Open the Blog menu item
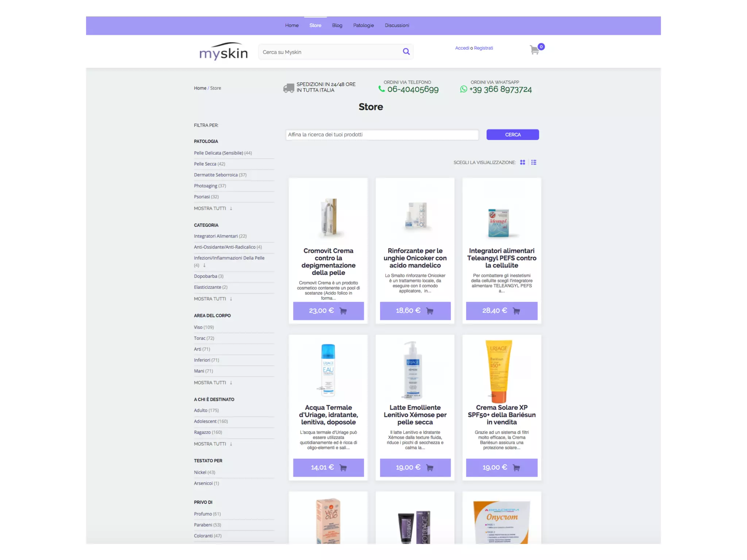 (337, 26)
